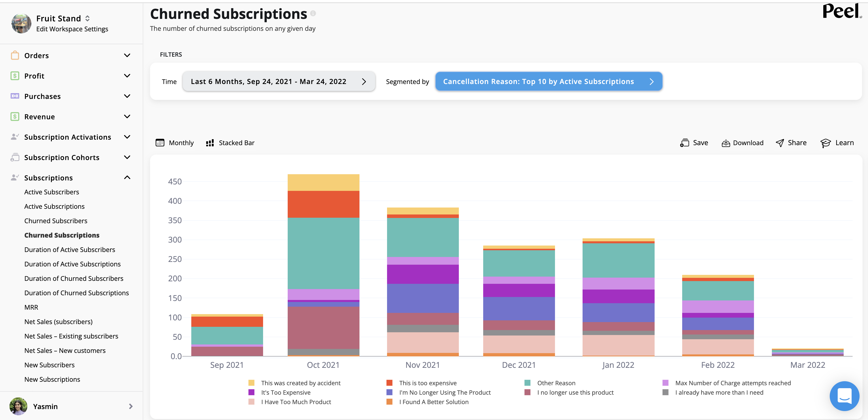Image resolution: width=868 pixels, height=420 pixels.
Task: Click the Oct 2021 teal bar segment
Action: [323, 253]
